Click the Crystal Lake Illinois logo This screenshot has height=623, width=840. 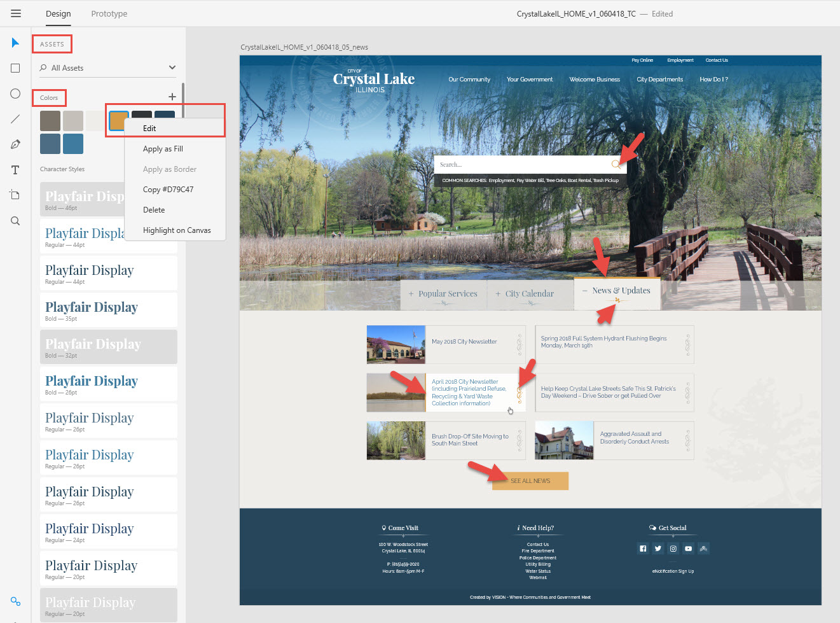[374, 81]
